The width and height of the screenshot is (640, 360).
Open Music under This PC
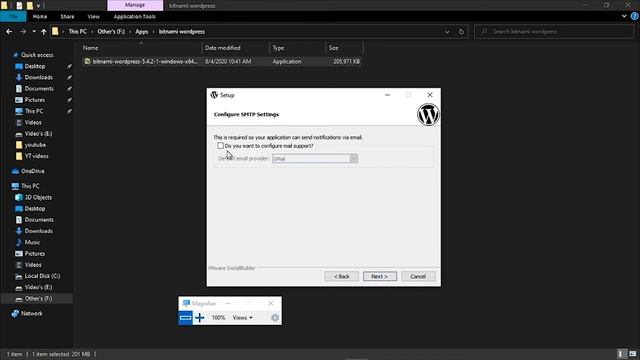(x=32, y=242)
